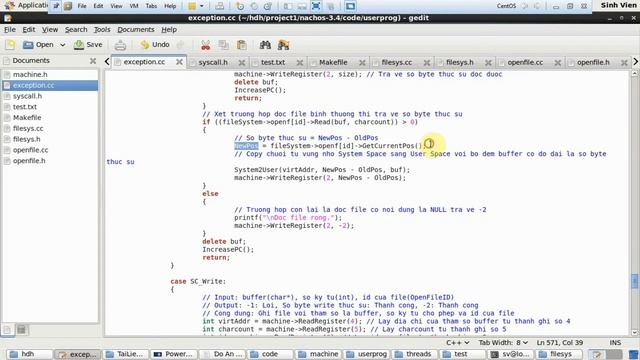Image resolution: width=640 pixels, height=360 pixels.
Task: Click the Undo button
Action: click(x=155, y=45)
